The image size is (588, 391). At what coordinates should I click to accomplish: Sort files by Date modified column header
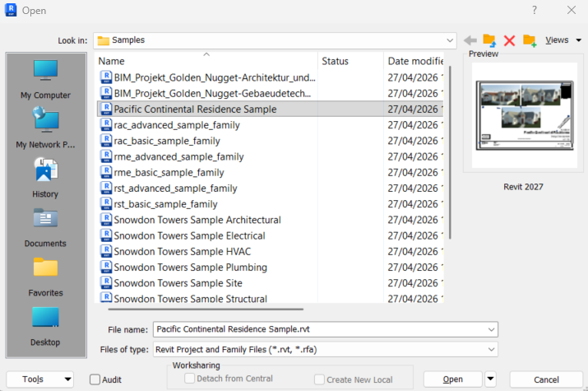414,61
